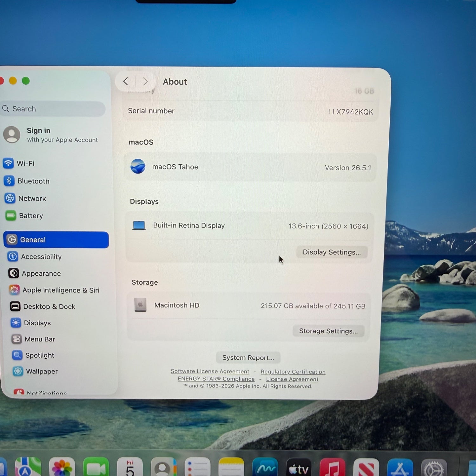Open the Reminders app in the Dock
Viewport: 476px width, 476px height.
[197, 467]
